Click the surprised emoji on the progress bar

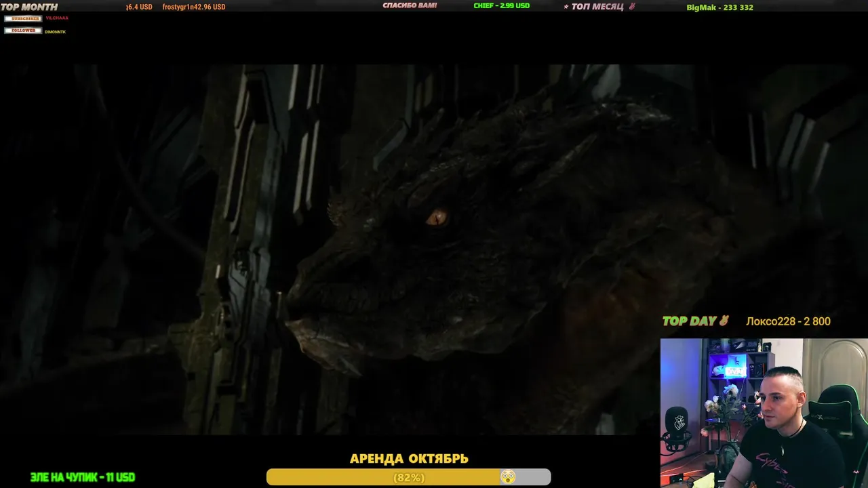pos(507,477)
